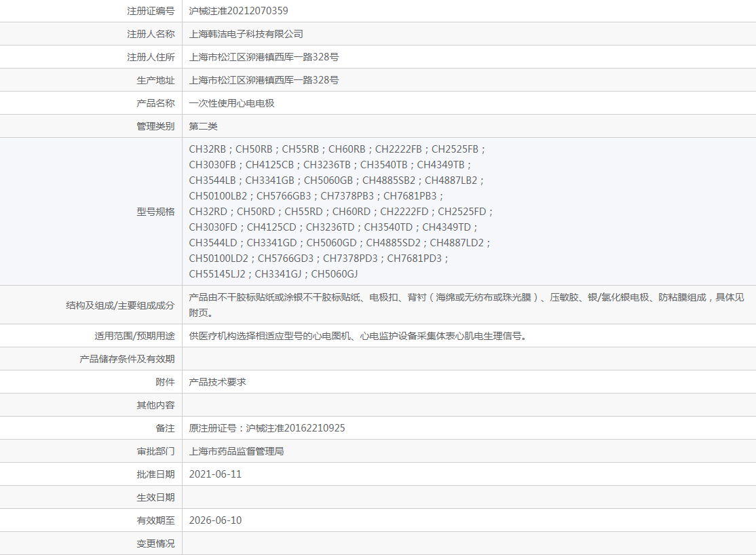Click model code CH7681PD3
The height and width of the screenshot is (555, 756).
pos(414,258)
